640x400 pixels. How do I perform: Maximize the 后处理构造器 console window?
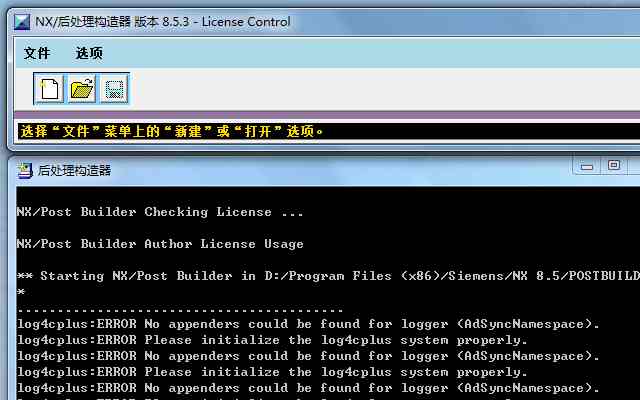click(x=613, y=166)
